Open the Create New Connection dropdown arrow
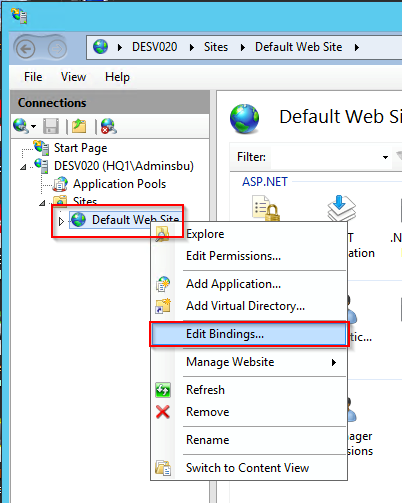 (33, 126)
